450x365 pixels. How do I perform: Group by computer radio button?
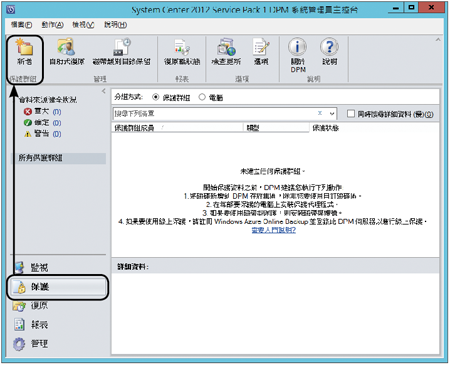[202, 97]
